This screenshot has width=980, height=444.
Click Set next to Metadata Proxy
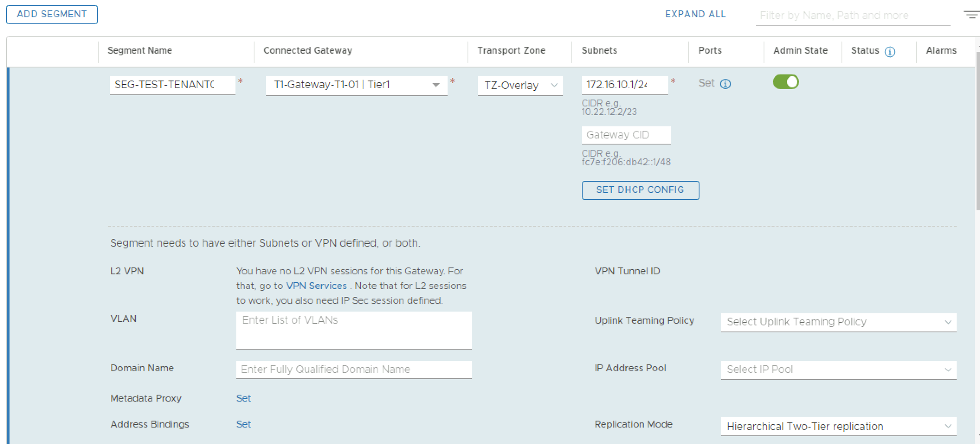tap(244, 399)
